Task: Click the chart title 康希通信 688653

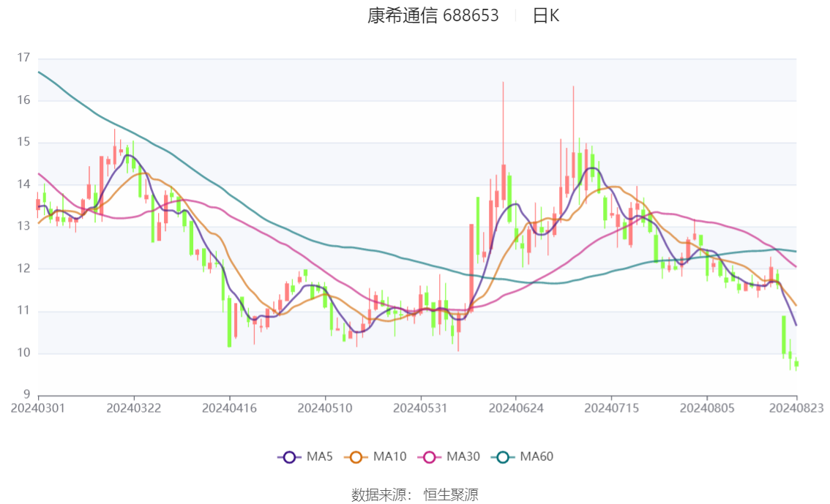Action: (433, 15)
